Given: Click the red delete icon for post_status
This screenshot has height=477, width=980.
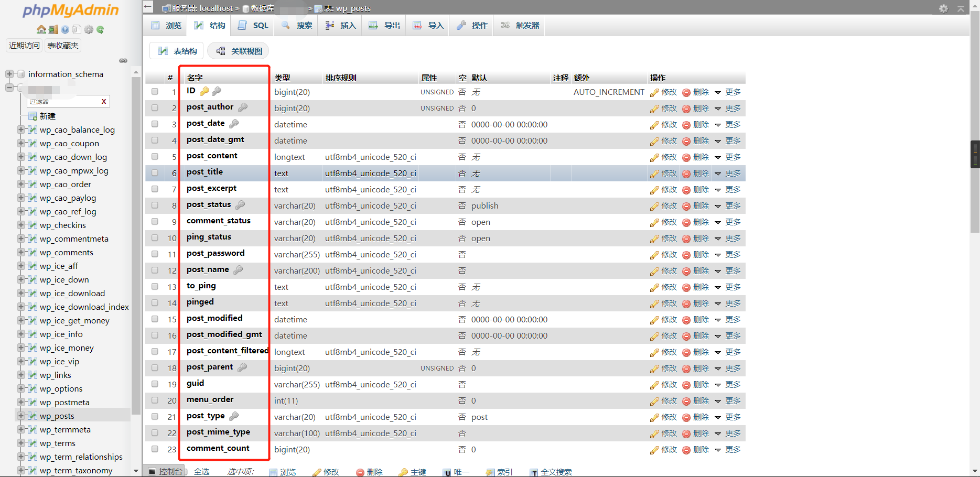Looking at the screenshot, I should [x=686, y=206].
